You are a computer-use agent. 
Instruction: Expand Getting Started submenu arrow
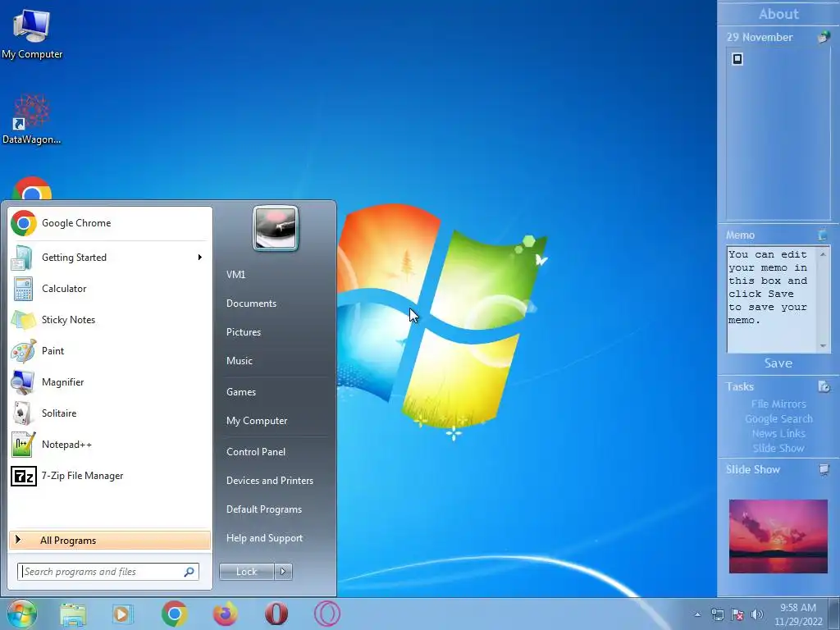tap(200, 257)
